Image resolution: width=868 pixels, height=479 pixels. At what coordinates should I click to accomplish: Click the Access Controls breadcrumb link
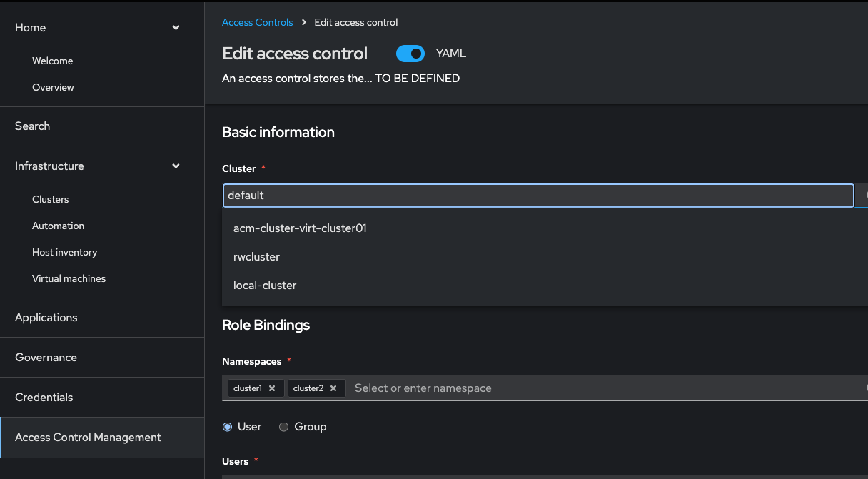click(x=258, y=23)
